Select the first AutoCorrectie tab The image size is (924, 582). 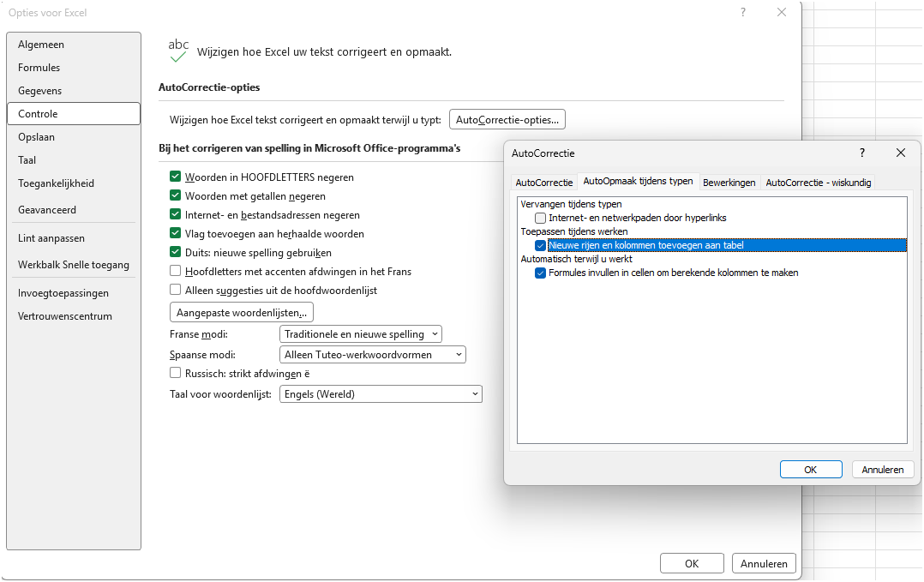click(x=544, y=183)
